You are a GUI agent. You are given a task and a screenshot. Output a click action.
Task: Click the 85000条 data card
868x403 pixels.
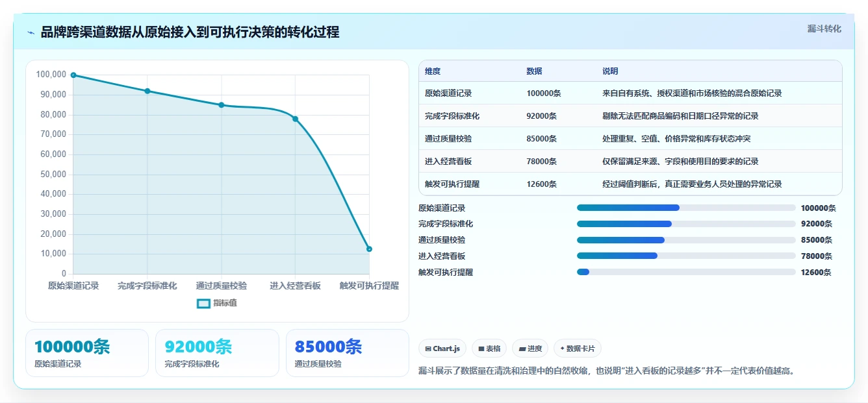pyautogui.click(x=348, y=353)
